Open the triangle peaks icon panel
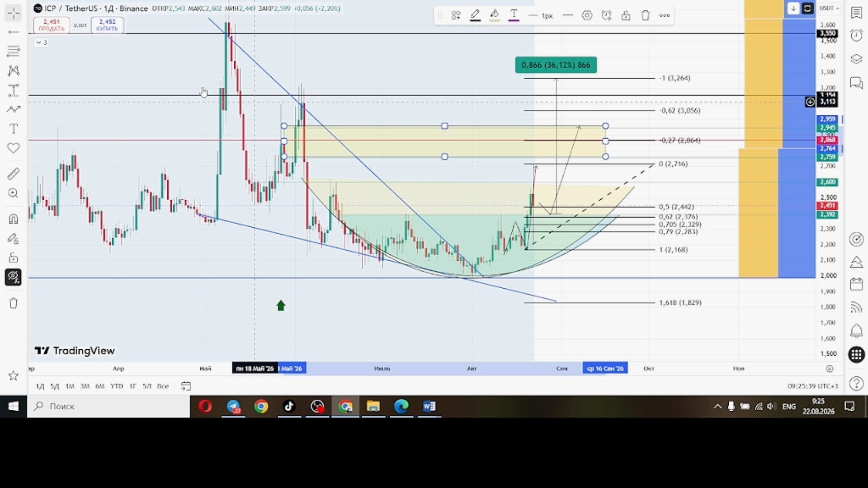 point(856,262)
